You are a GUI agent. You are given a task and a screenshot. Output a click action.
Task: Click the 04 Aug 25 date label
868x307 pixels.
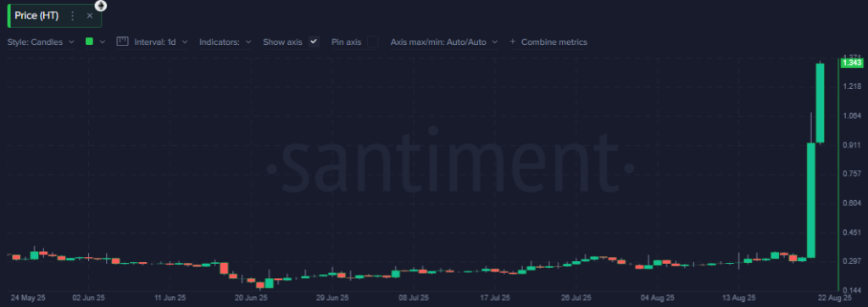658,299
